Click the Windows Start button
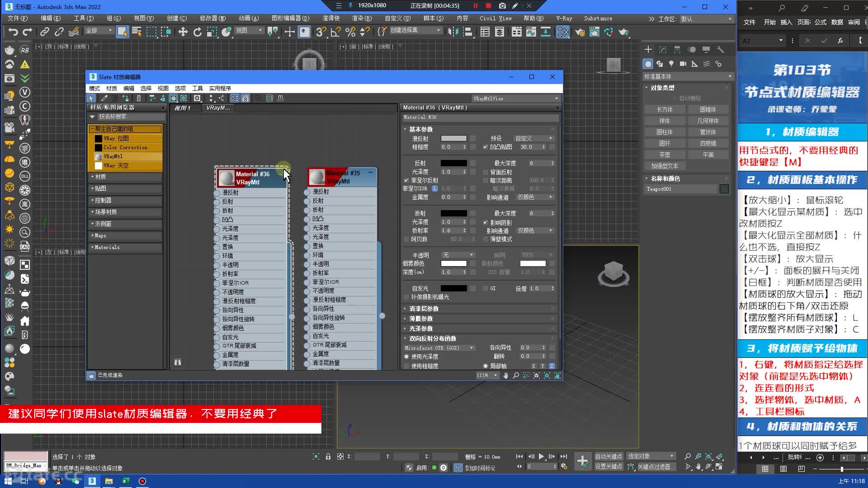Viewport: 868px width, 488px height. click(8, 481)
